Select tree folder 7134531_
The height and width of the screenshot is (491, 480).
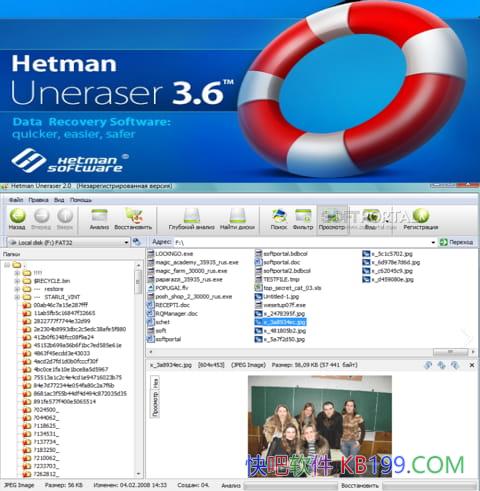click(x=46, y=434)
